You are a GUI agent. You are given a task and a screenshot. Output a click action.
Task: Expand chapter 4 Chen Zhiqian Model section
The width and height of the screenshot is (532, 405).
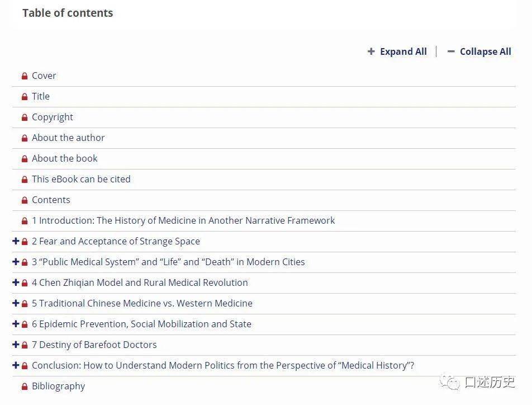(16, 282)
